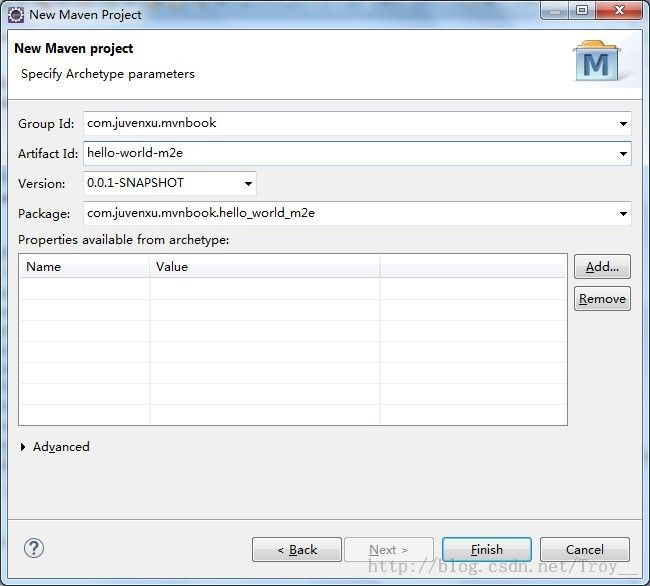650x586 pixels.
Task: Click the Remove property button
Action: point(602,298)
